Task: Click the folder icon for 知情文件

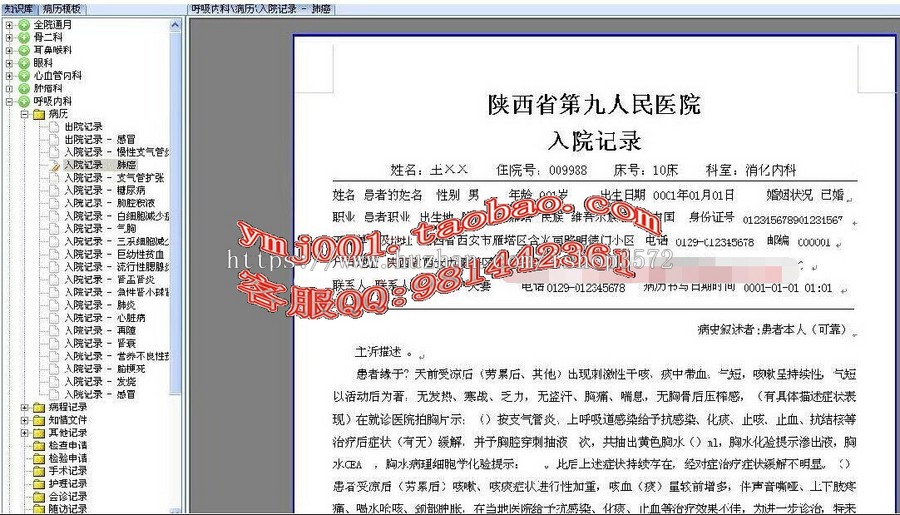Action: coord(39,420)
